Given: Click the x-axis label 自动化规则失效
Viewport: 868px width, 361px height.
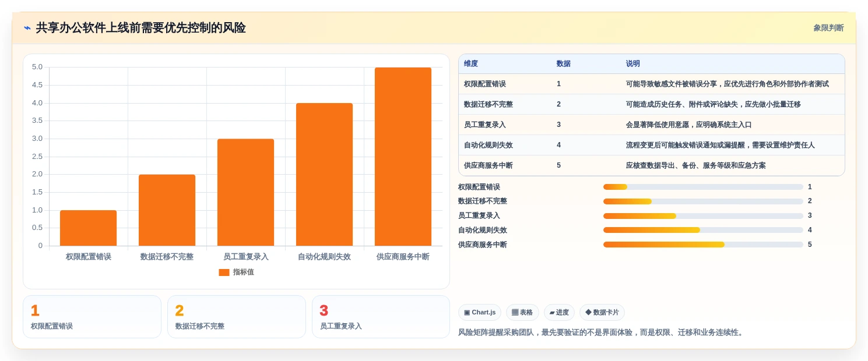Looking at the screenshot, I should coord(324,257).
